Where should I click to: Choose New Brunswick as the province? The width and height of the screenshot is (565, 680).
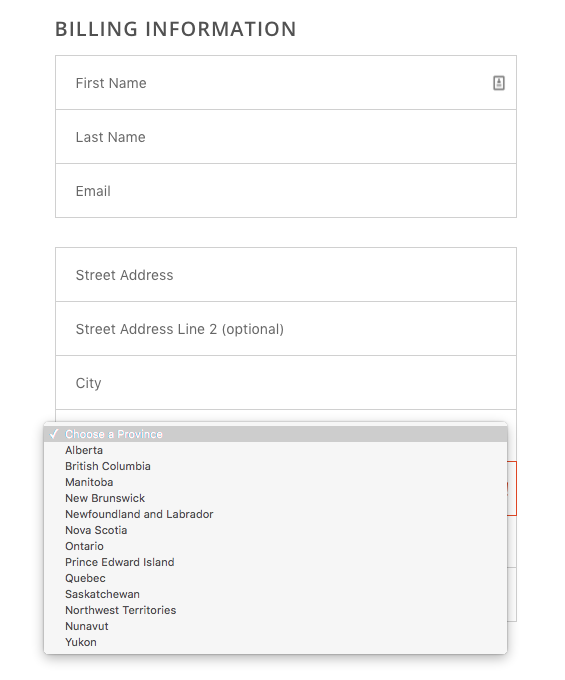coord(275,498)
